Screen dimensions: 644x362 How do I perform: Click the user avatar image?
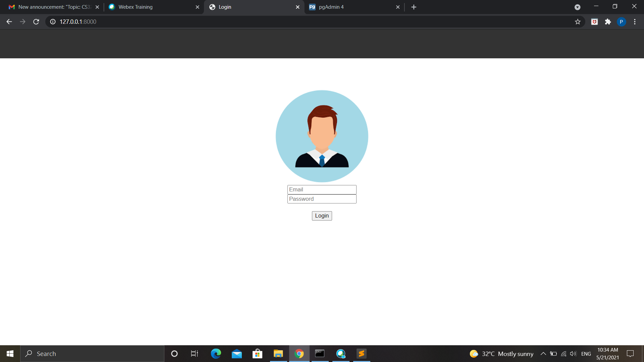(322, 136)
